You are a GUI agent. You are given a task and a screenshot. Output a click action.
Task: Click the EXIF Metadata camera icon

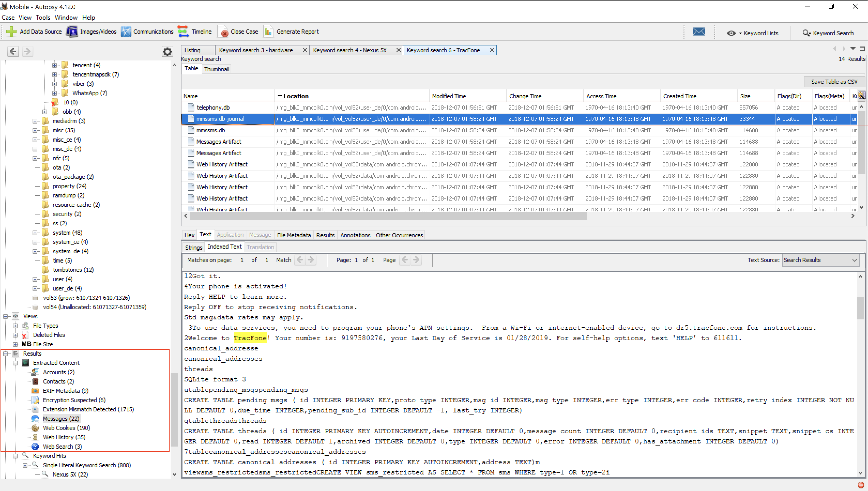point(35,391)
